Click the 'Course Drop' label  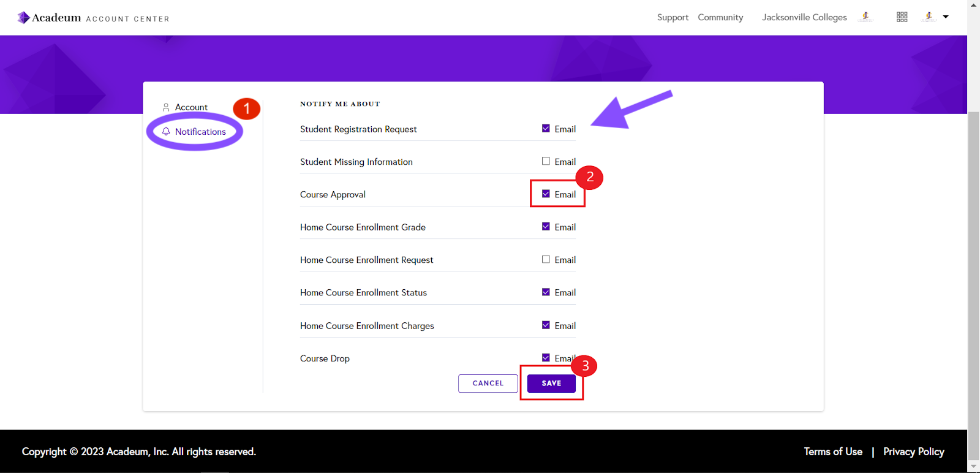[x=325, y=358]
